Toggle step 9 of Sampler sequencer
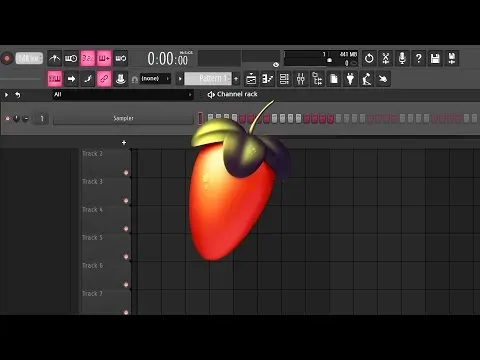Viewport: 480px width, 360px height. tap(274, 118)
